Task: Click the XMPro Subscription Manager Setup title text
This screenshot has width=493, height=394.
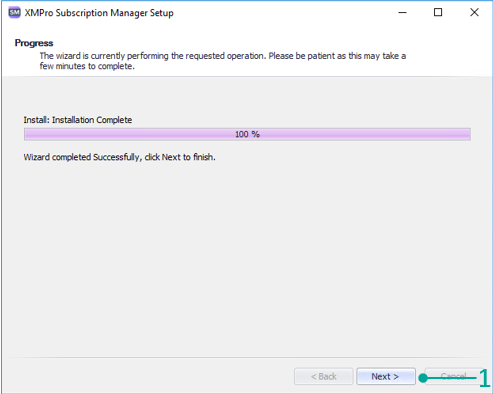Action: [x=99, y=13]
